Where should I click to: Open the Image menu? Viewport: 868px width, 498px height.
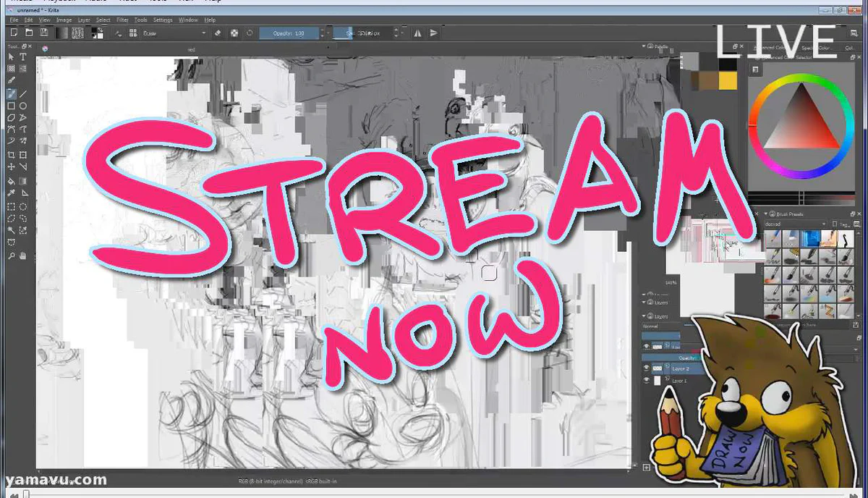[x=64, y=20]
